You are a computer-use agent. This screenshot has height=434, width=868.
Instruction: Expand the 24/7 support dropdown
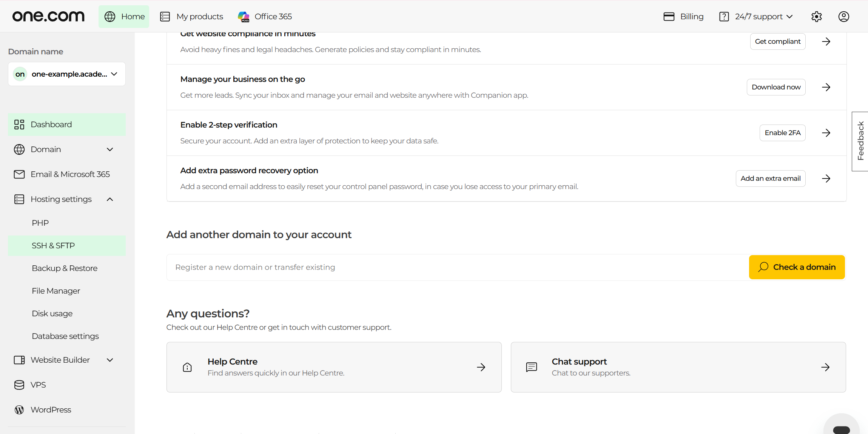point(756,16)
